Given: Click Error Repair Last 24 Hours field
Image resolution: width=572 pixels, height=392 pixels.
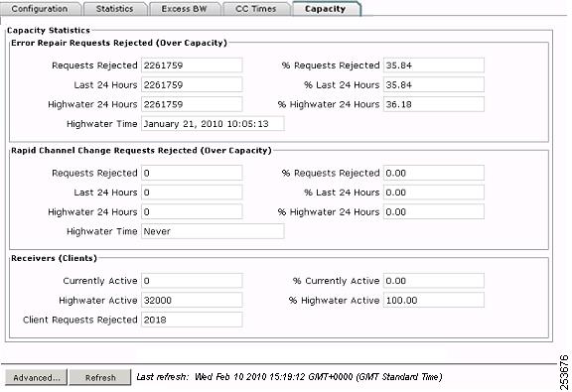Looking at the screenshot, I should [192, 84].
